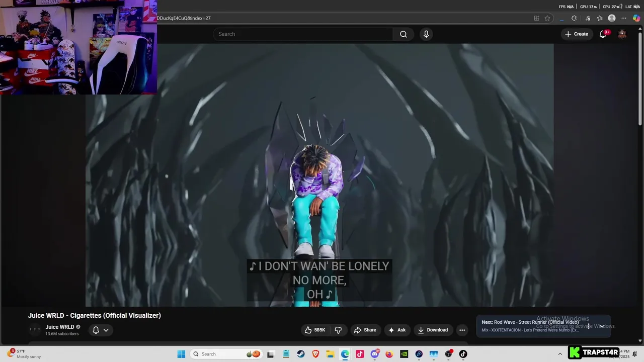The height and width of the screenshot is (362, 644).
Task: Launch Firefox from the taskbar
Action: [x=389, y=354]
